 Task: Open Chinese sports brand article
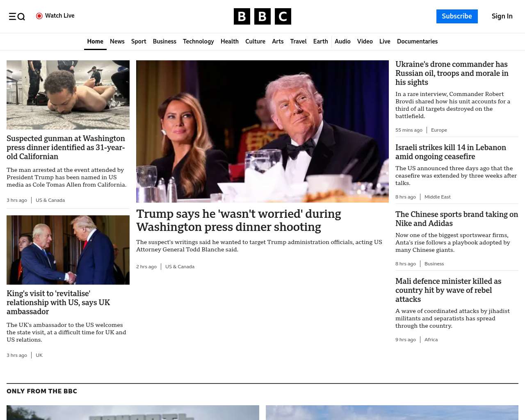coord(457,219)
